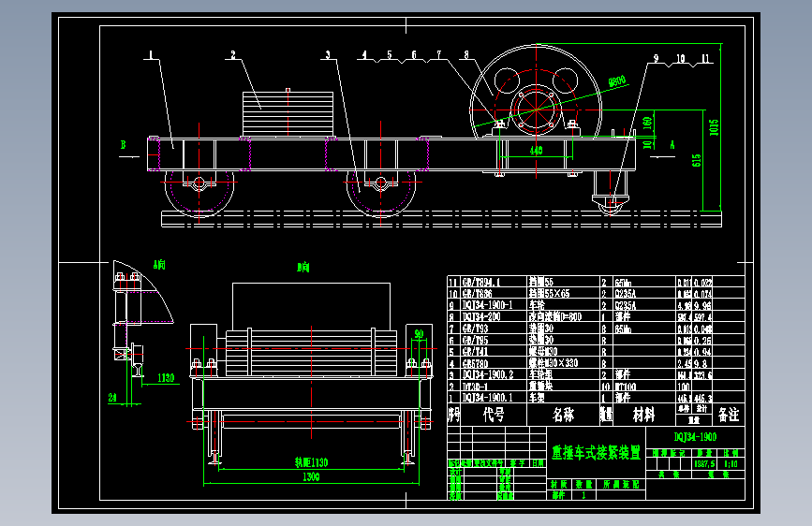Click the 1:10 scale value

point(731,464)
